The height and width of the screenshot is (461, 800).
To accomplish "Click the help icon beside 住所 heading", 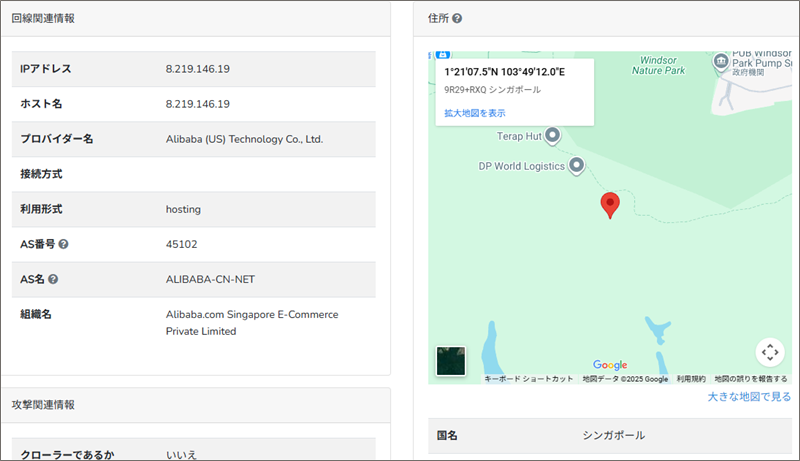I will 457,19.
